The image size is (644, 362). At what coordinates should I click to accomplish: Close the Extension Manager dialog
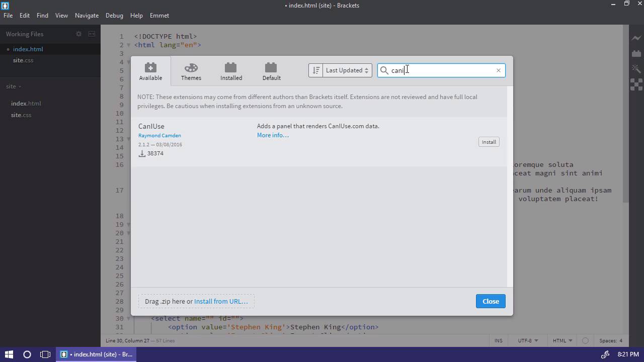pos(491,301)
